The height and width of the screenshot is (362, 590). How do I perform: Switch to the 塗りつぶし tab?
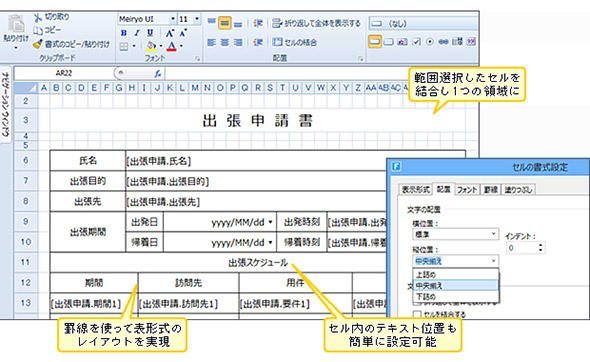[x=519, y=190]
